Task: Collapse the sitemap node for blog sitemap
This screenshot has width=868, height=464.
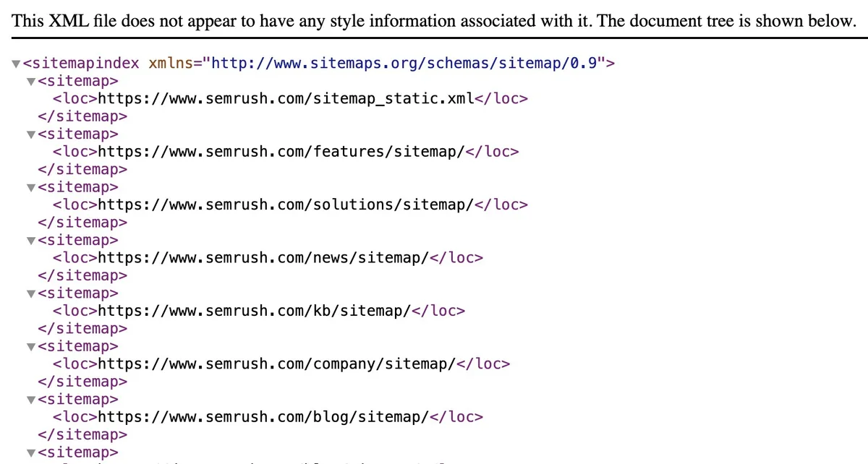Action: [30, 400]
